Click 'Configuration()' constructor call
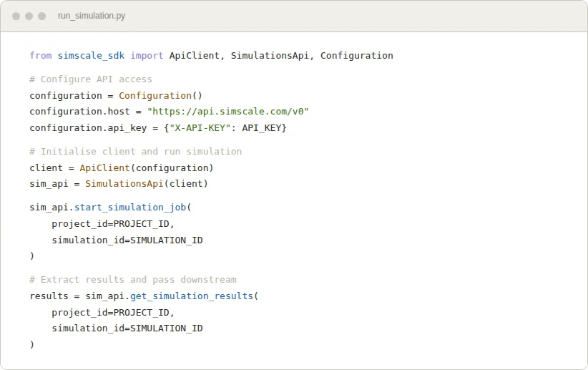Viewport: 588px width, 370px height. click(160, 96)
